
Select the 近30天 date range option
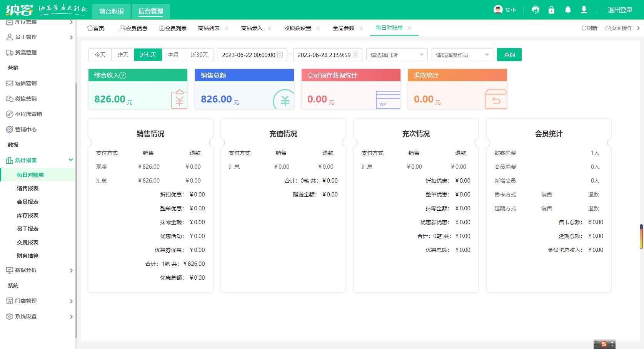pyautogui.click(x=199, y=55)
